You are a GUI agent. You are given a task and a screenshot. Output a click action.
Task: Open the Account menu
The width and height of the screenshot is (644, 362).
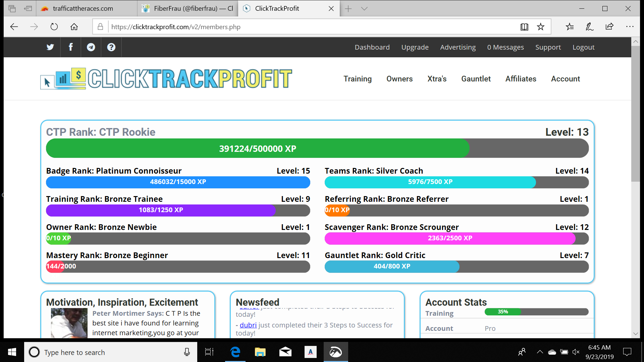click(566, 79)
